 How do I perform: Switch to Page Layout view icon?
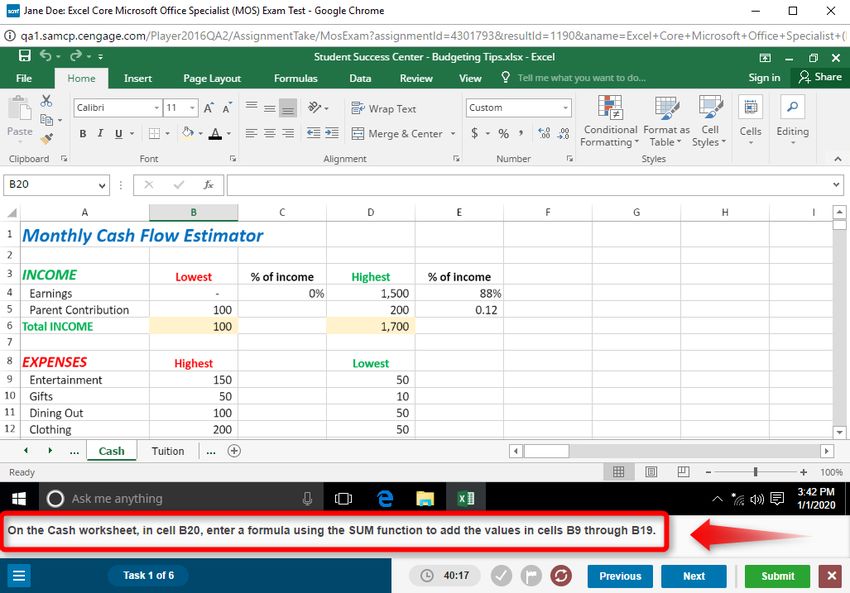(x=651, y=472)
